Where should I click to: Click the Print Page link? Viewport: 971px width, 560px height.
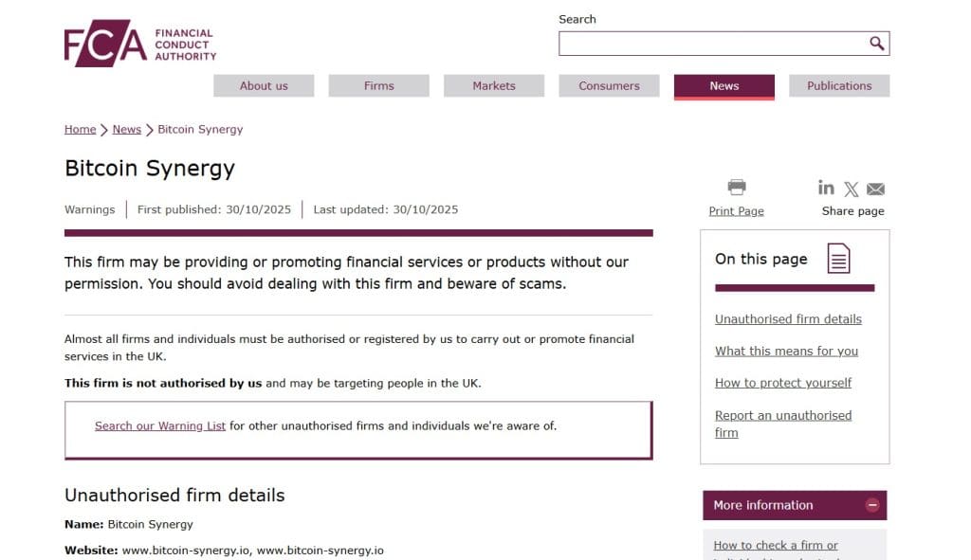[x=736, y=211]
